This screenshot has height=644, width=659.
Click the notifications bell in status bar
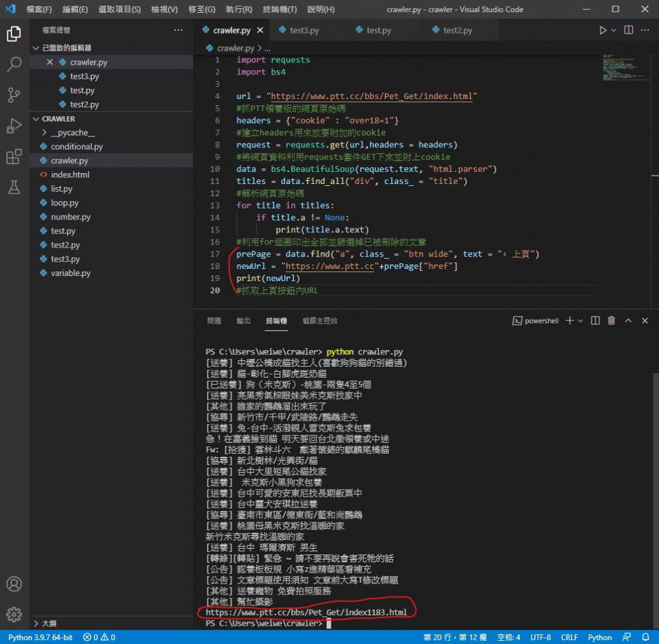point(645,638)
